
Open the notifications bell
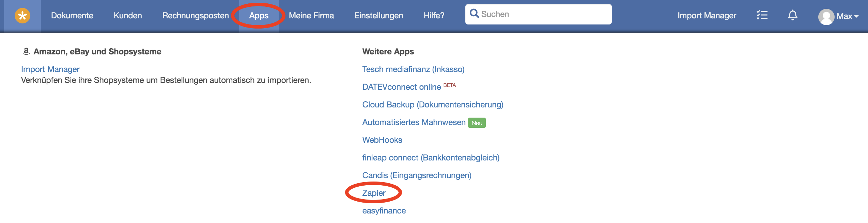(x=793, y=15)
